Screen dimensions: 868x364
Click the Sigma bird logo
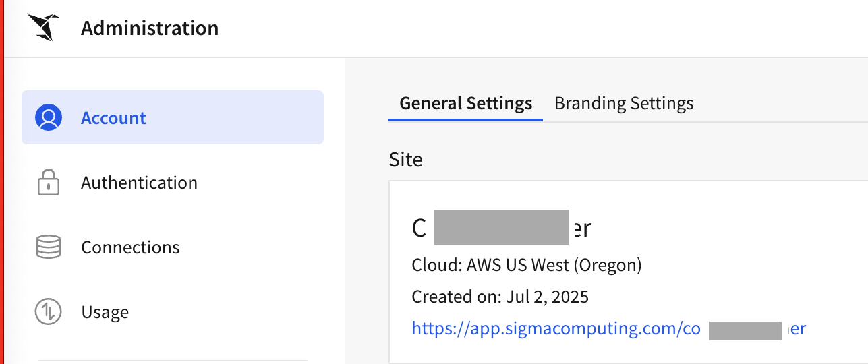tap(43, 28)
